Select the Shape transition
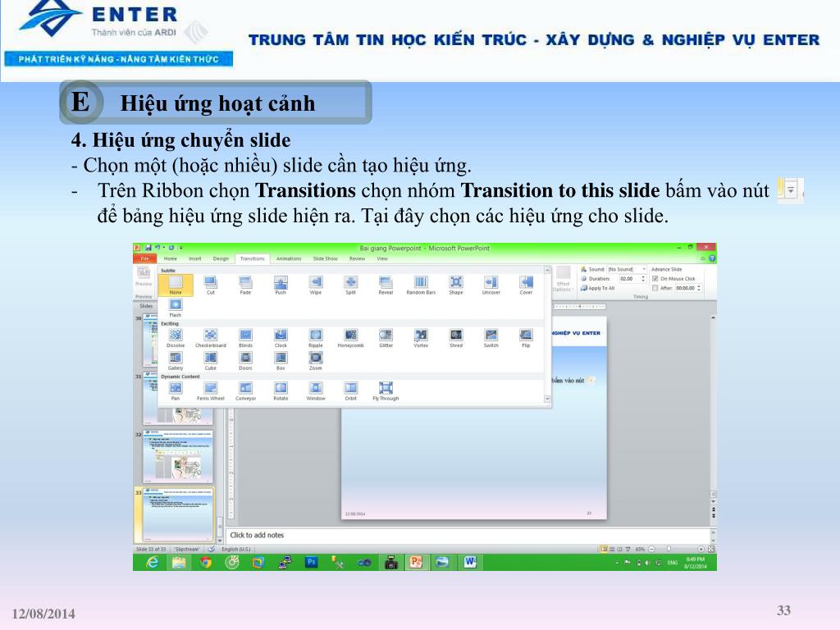840x630 pixels. point(456,285)
